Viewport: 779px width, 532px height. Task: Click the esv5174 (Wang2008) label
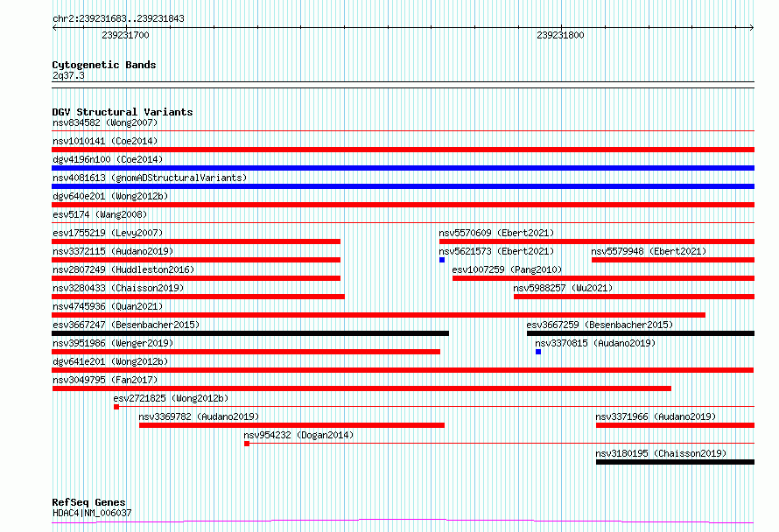100,214
